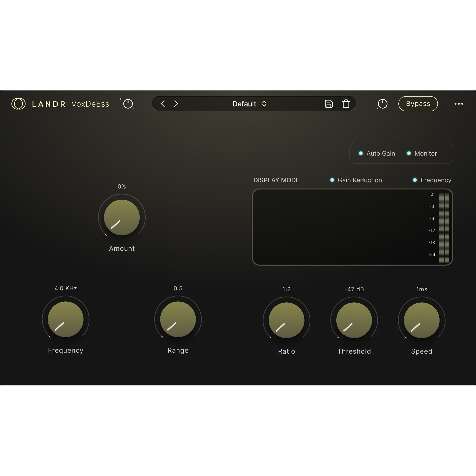Viewport: 476px width, 476px height.
Task: Click the LANDR logo icon
Action: (19, 104)
